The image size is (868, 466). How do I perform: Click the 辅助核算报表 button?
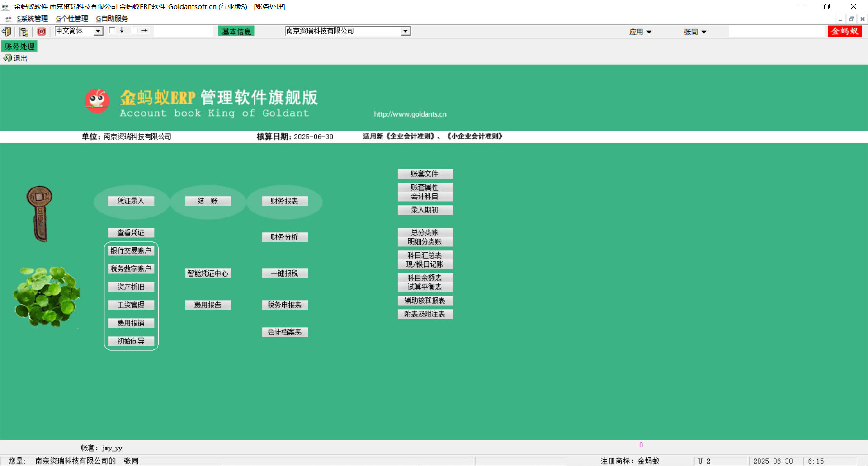click(425, 301)
